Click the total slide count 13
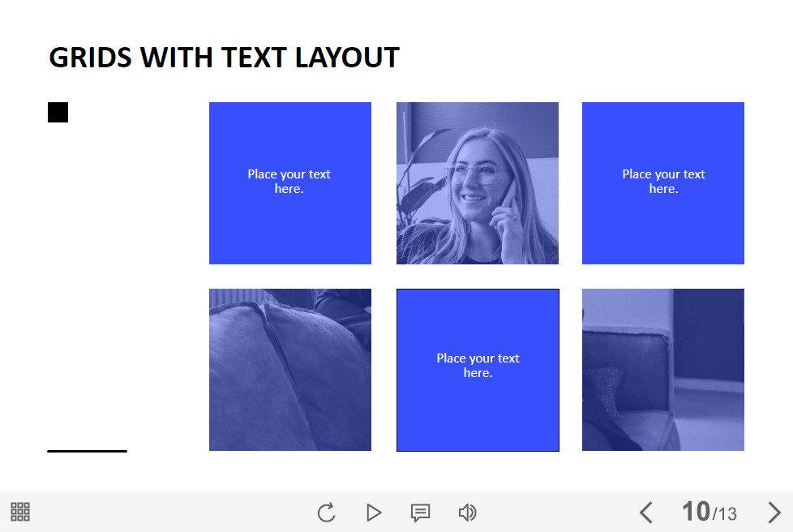 click(x=727, y=514)
